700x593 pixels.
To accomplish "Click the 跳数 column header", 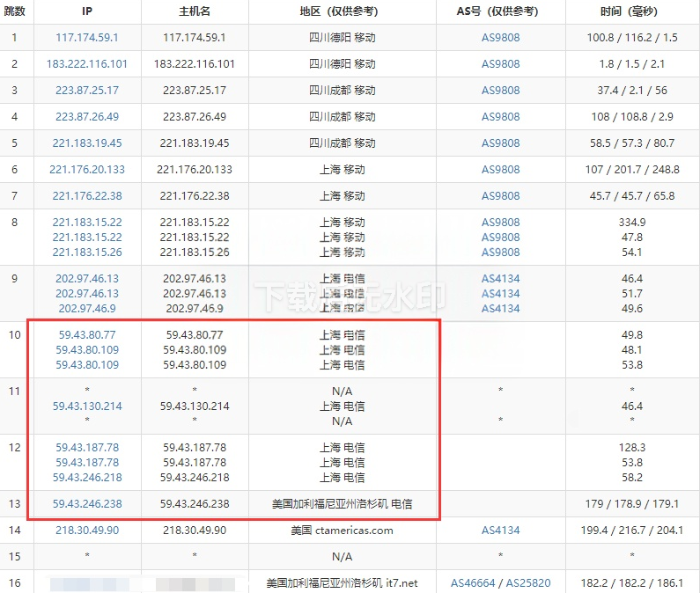I will 14,11.
